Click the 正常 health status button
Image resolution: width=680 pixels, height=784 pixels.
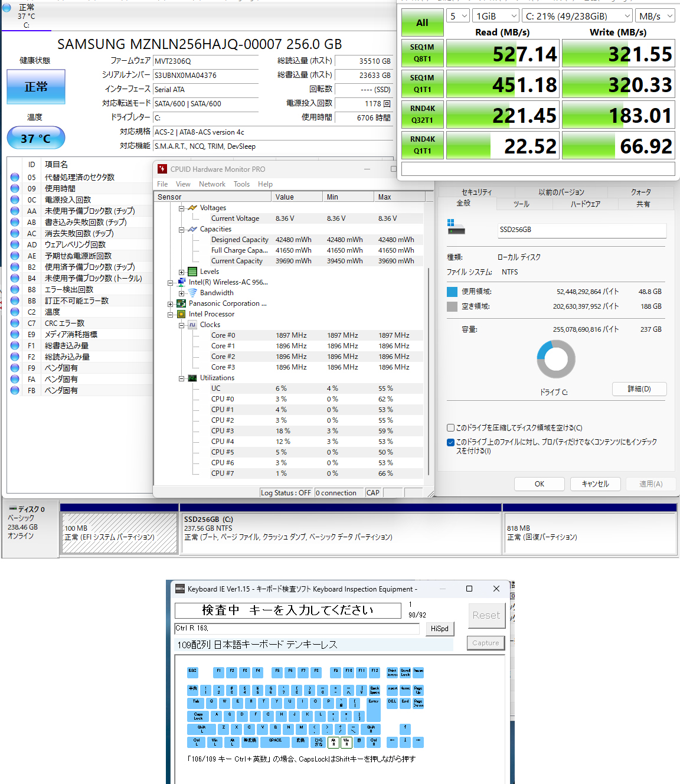[x=36, y=87]
